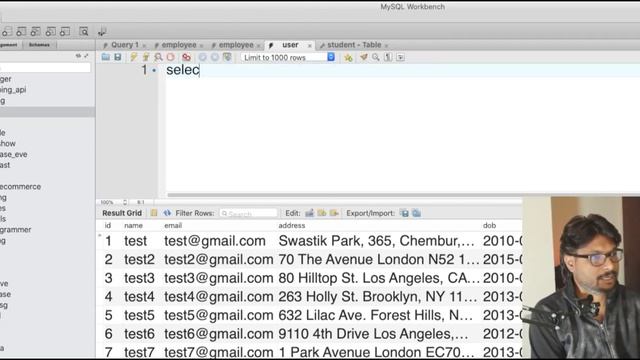This screenshot has width=640, height=360.
Task: Select the test6 name cell
Action: [140, 334]
